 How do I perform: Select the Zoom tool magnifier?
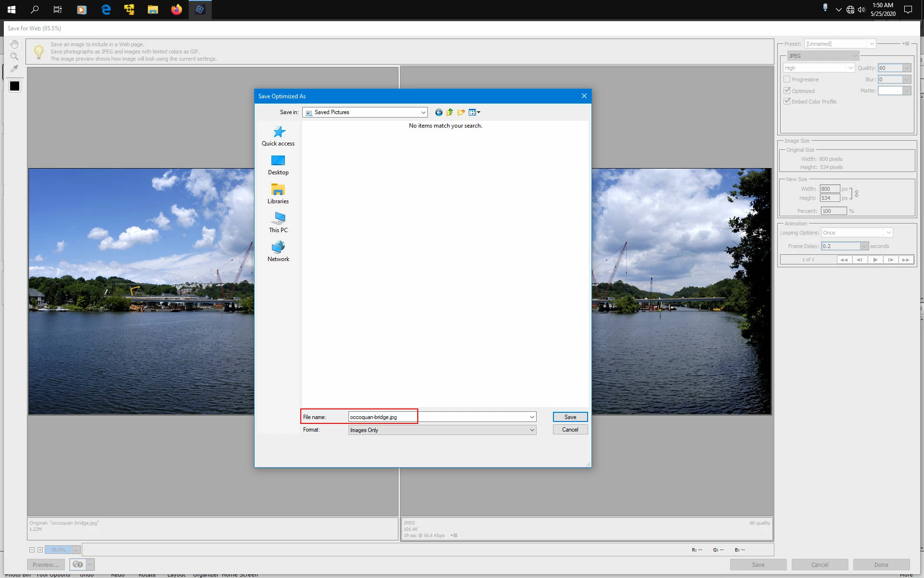[x=14, y=56]
